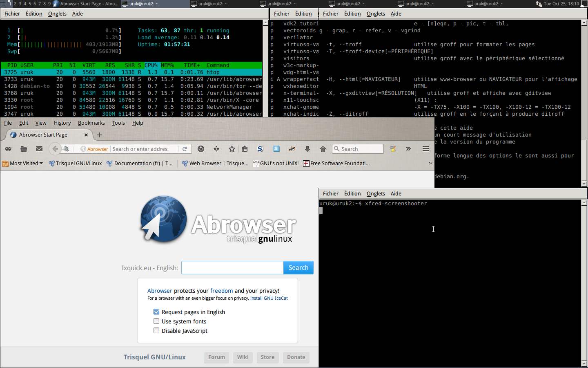
Task: Click the Donate button in page footer
Action: 296,357
